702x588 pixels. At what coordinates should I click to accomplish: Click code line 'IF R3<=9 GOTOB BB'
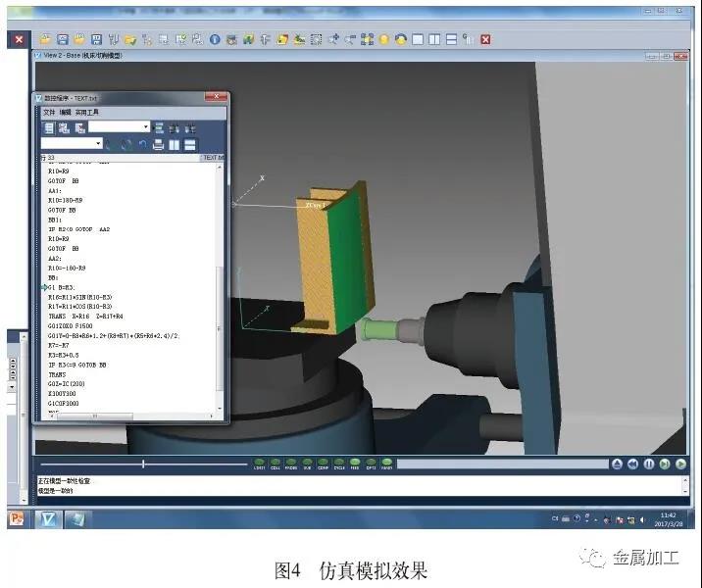pos(77,365)
